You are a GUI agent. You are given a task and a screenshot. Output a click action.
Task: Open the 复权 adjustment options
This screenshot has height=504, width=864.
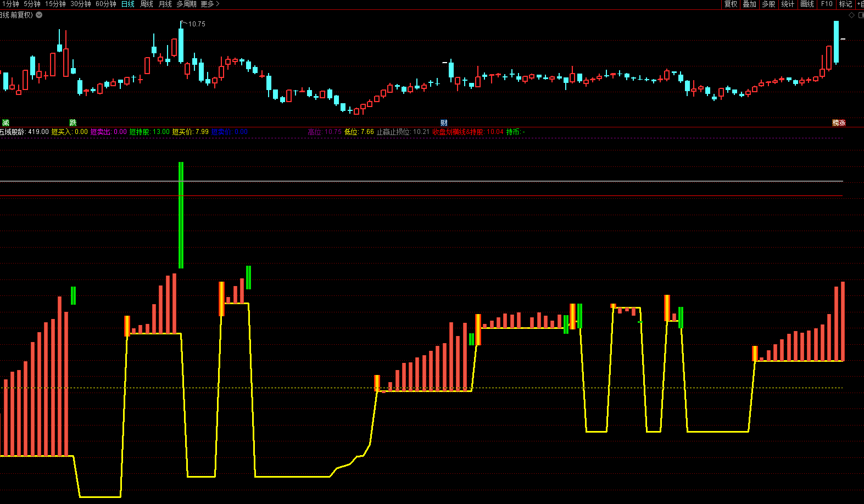coord(731,4)
